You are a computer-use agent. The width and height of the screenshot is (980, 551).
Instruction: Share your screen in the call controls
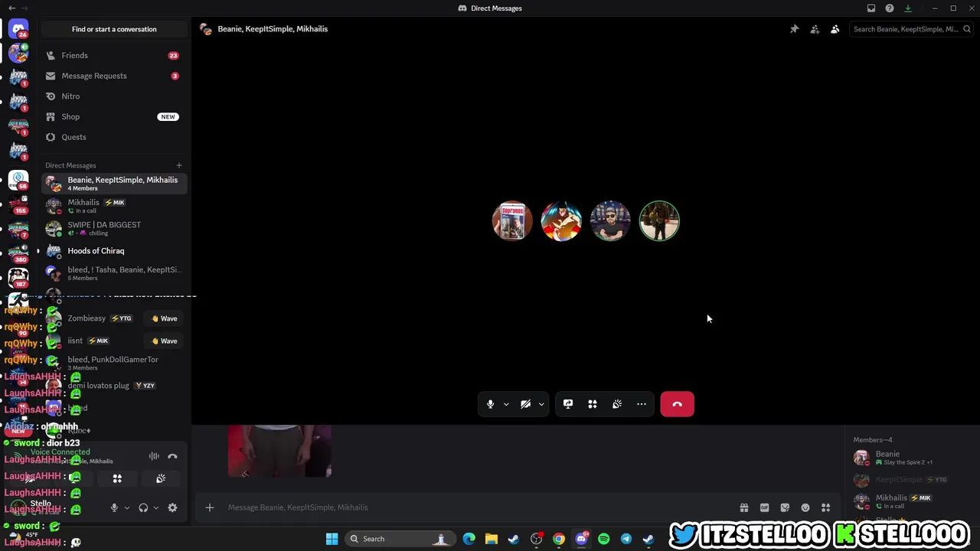(568, 404)
